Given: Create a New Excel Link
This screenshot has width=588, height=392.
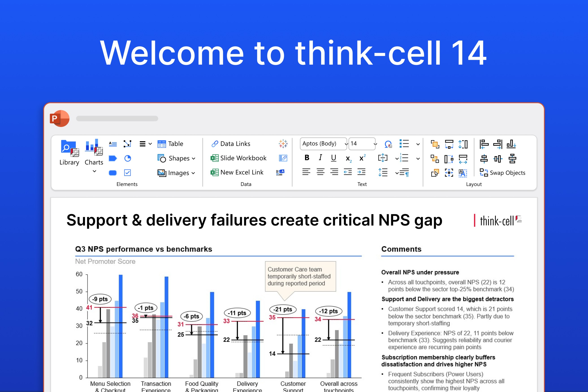Looking at the screenshot, I should [x=237, y=172].
